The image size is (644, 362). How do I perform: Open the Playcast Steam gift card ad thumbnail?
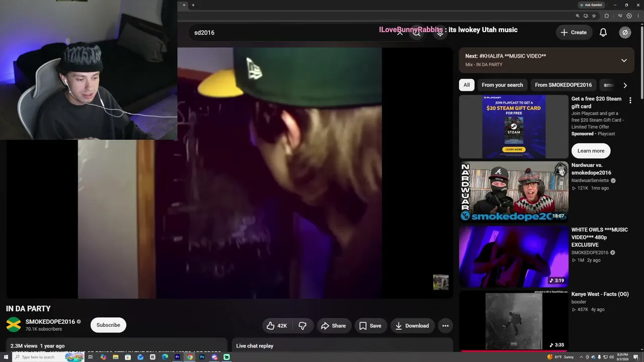pyautogui.click(x=514, y=127)
